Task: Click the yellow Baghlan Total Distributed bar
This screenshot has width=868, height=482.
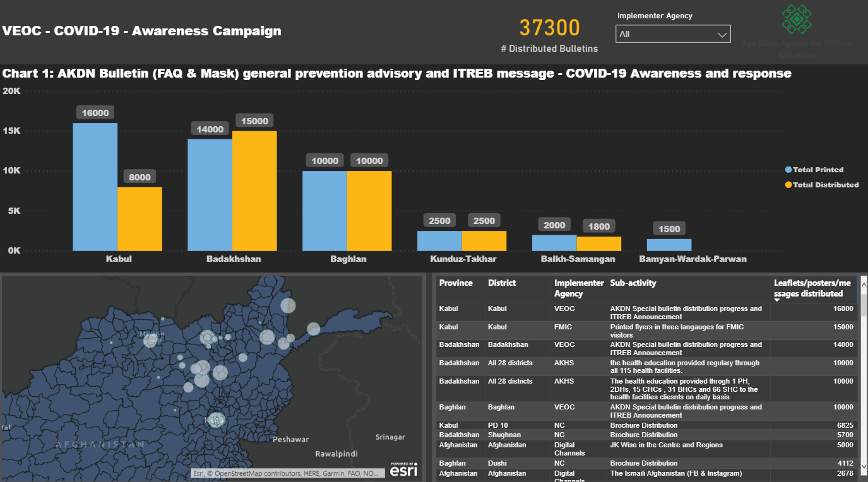Action: 369,211
